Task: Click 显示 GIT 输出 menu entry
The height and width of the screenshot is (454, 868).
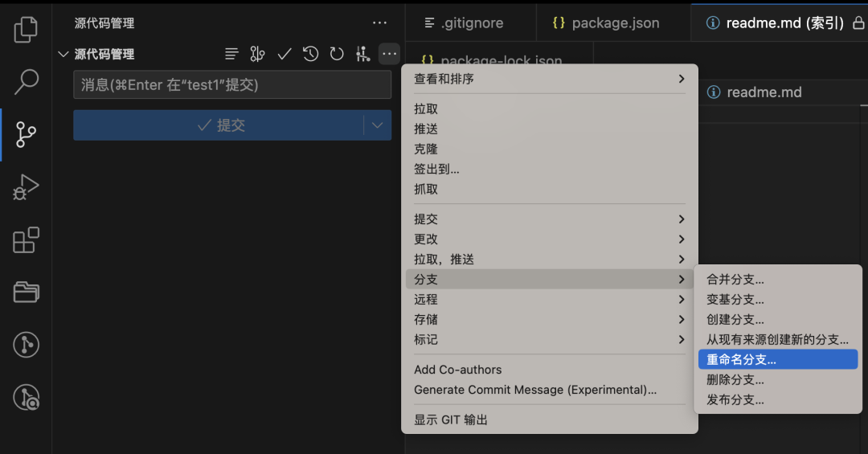Action: tap(451, 419)
